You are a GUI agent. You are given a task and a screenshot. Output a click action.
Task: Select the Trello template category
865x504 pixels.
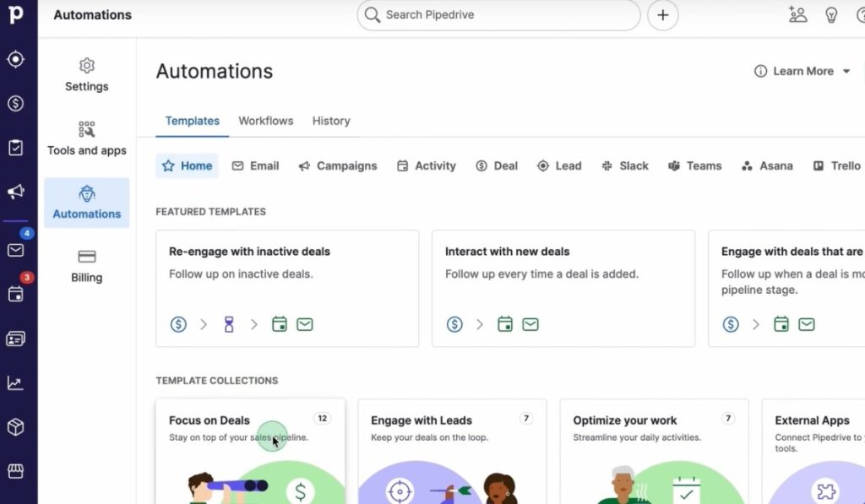tap(837, 166)
